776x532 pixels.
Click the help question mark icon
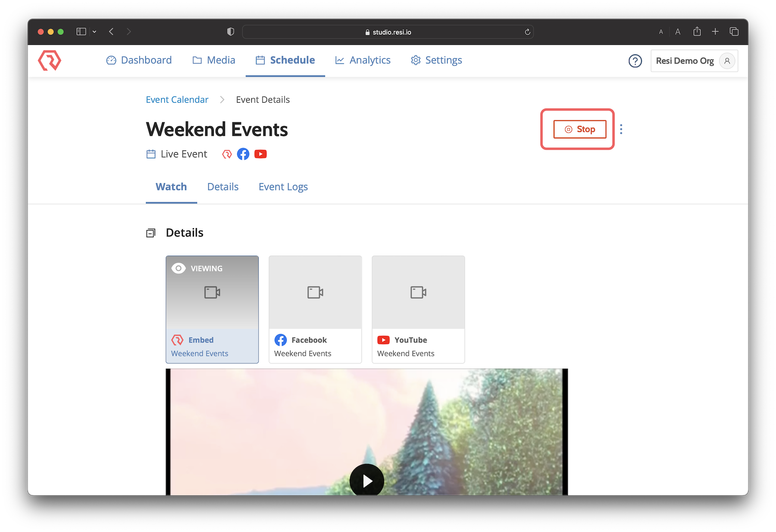635,61
